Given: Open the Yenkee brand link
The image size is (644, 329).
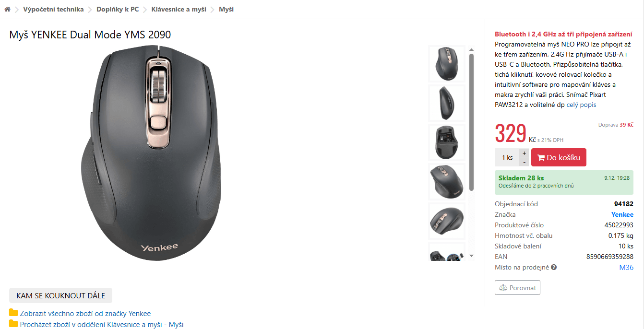Looking at the screenshot, I should click(x=622, y=214).
